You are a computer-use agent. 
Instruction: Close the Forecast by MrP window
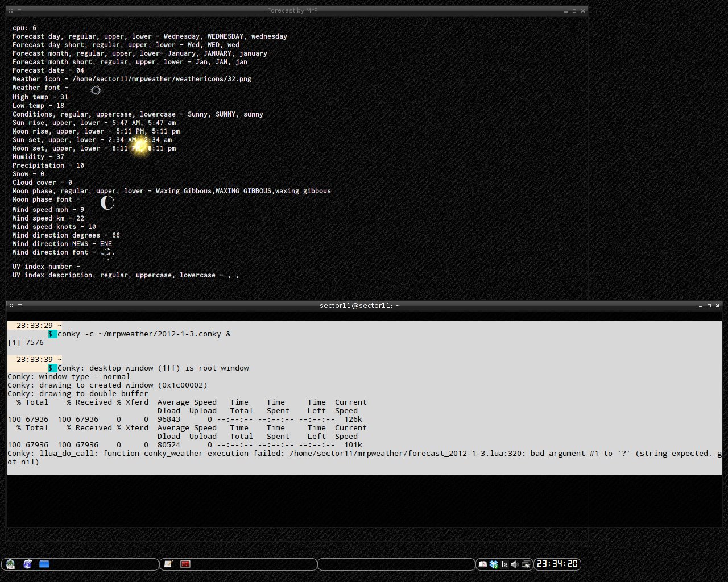click(582, 10)
